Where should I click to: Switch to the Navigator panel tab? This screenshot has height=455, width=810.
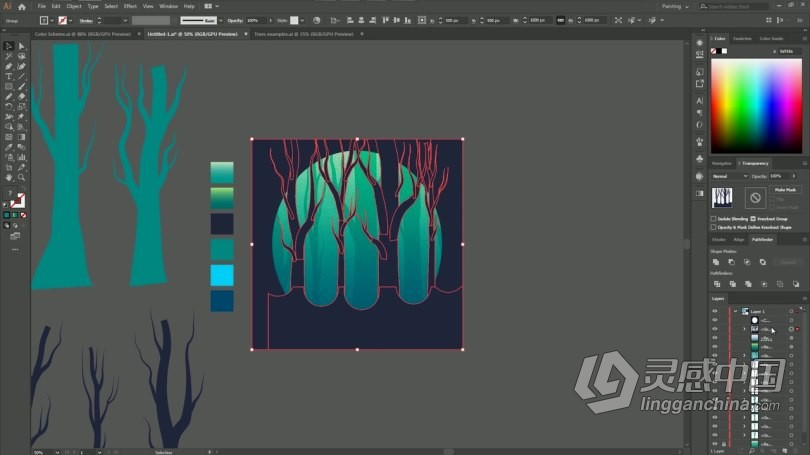[x=722, y=163]
